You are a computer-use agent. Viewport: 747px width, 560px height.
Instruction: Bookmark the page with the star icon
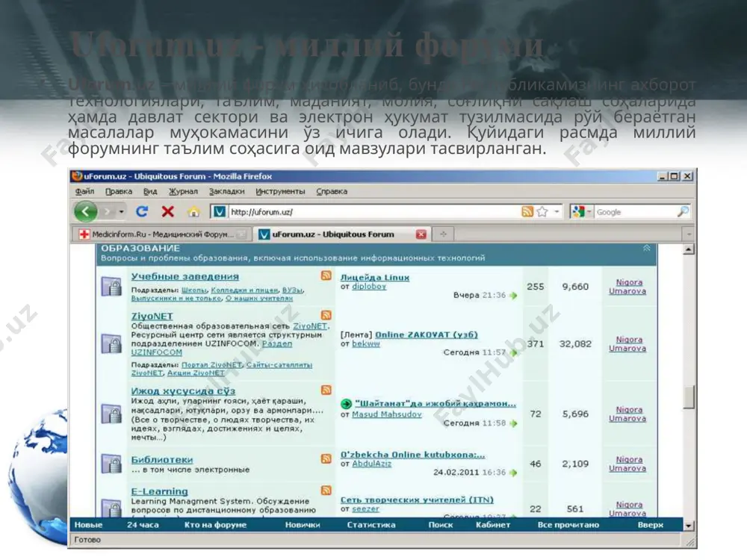[542, 211]
